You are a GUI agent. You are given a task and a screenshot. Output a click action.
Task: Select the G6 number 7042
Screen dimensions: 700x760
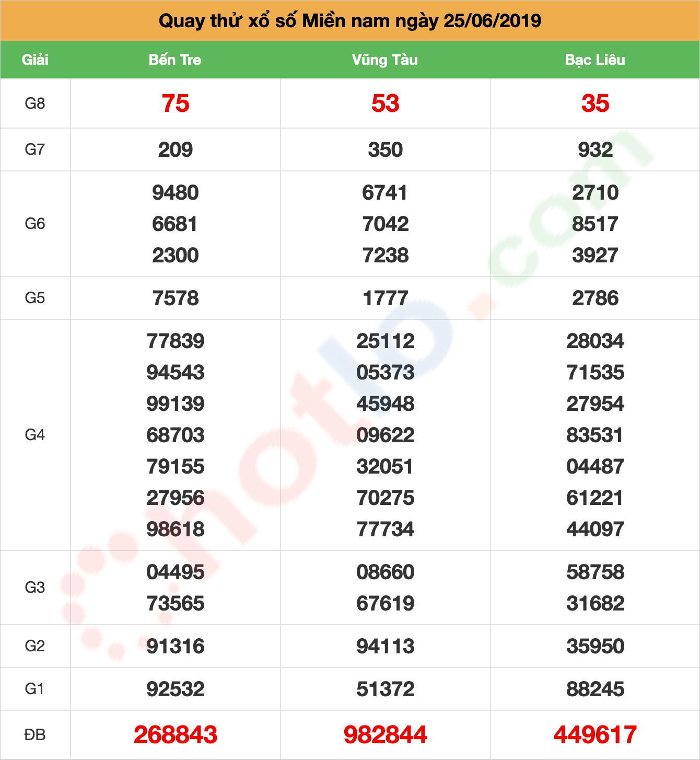coord(386,224)
